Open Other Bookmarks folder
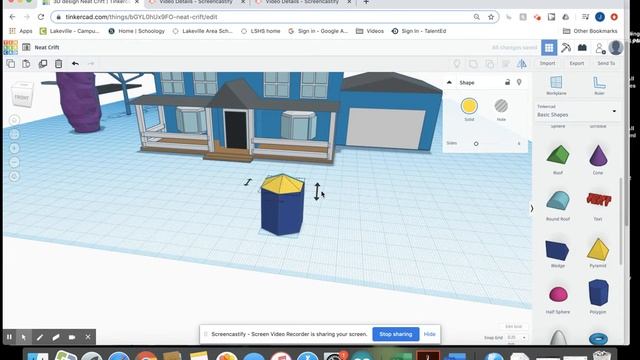 (590, 31)
